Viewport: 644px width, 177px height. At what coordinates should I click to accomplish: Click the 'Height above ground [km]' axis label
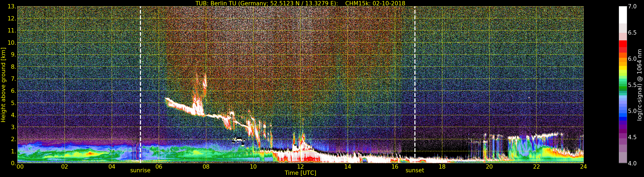3,85
